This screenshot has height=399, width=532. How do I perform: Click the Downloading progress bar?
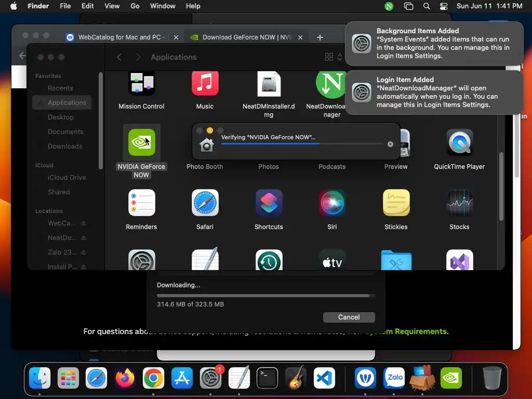pos(265,296)
